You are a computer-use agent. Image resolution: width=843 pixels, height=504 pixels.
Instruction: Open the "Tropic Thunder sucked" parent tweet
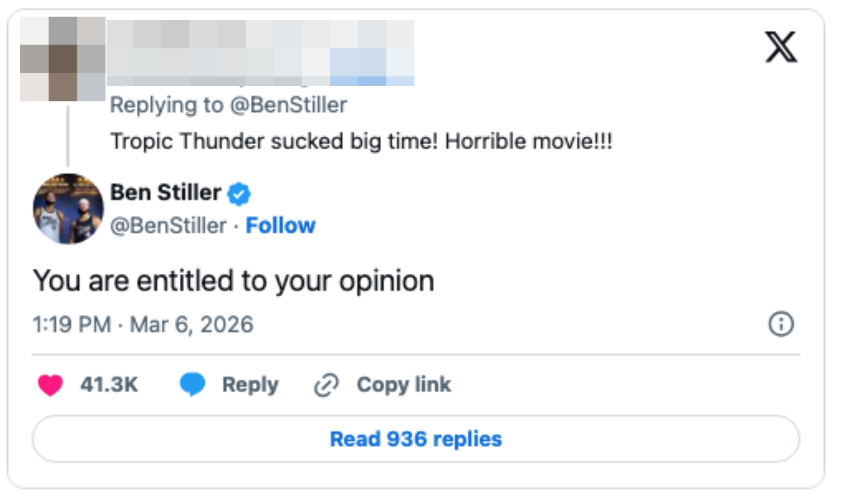click(361, 141)
